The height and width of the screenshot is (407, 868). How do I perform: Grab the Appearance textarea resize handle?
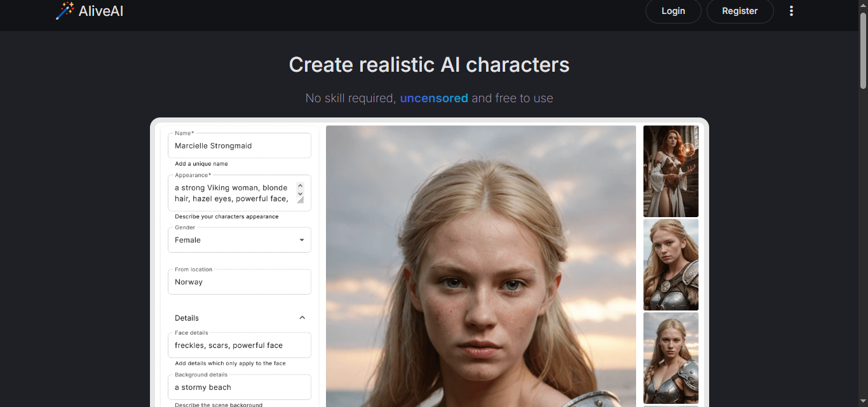pos(301,200)
